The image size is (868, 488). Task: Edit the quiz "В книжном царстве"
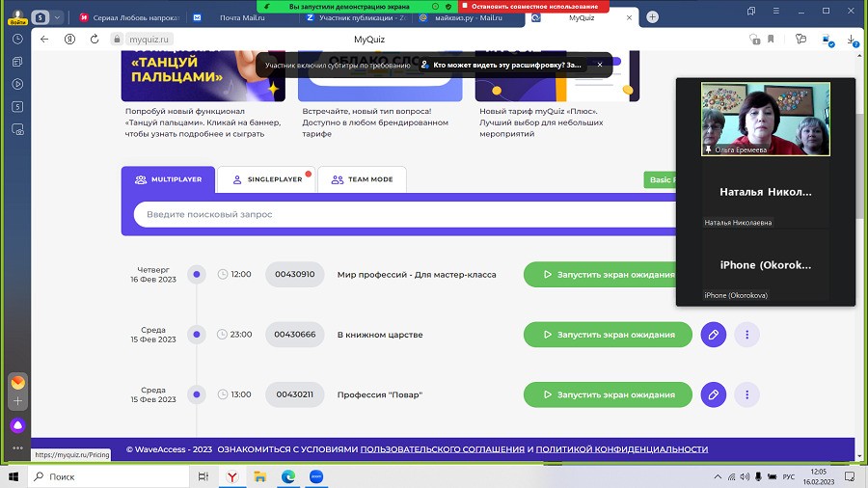[713, 335]
